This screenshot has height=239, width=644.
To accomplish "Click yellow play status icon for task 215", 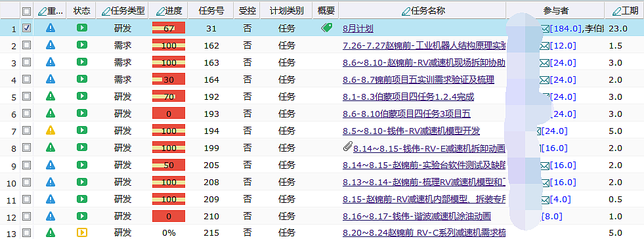I will [x=82, y=232].
